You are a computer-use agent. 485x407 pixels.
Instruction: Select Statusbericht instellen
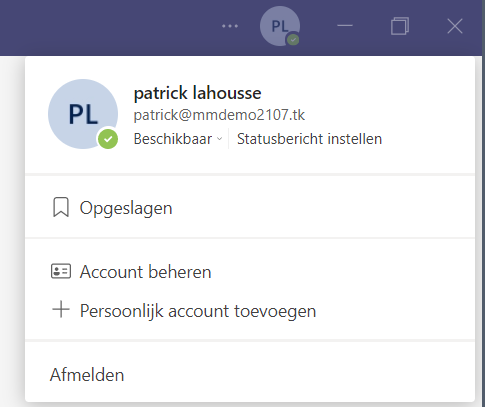(309, 139)
